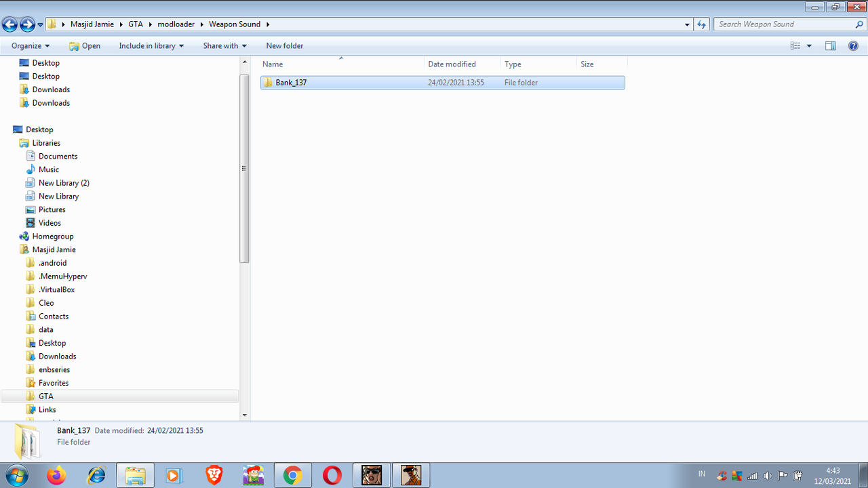The width and height of the screenshot is (868, 488).
Task: Click navigation pane scrollbar up arrow
Action: click(x=245, y=62)
